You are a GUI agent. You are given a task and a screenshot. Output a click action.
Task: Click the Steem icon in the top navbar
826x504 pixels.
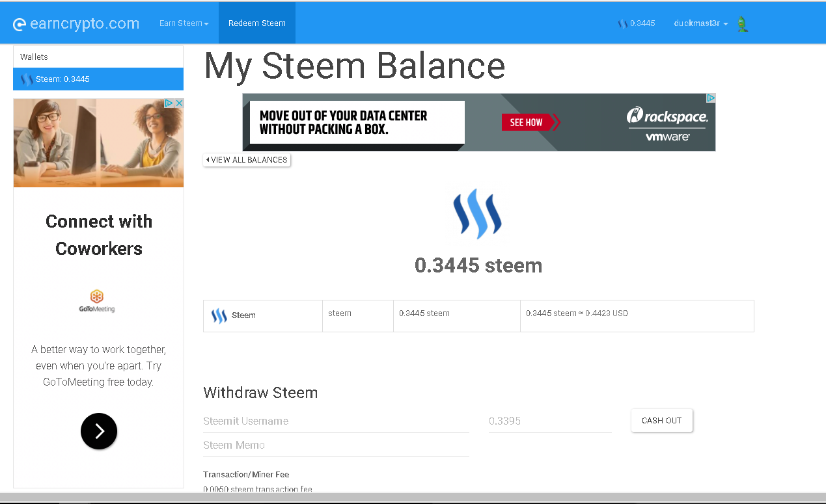[622, 24]
